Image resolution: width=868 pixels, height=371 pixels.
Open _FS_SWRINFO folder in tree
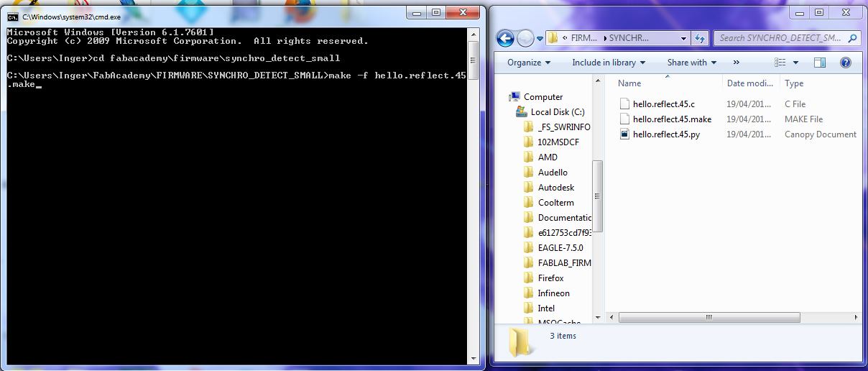tap(564, 127)
